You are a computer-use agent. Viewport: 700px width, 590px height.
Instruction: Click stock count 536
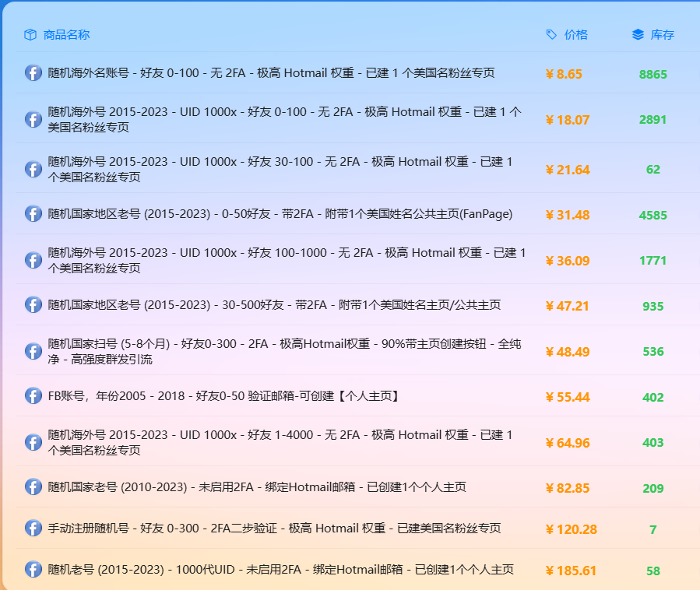pos(653,352)
